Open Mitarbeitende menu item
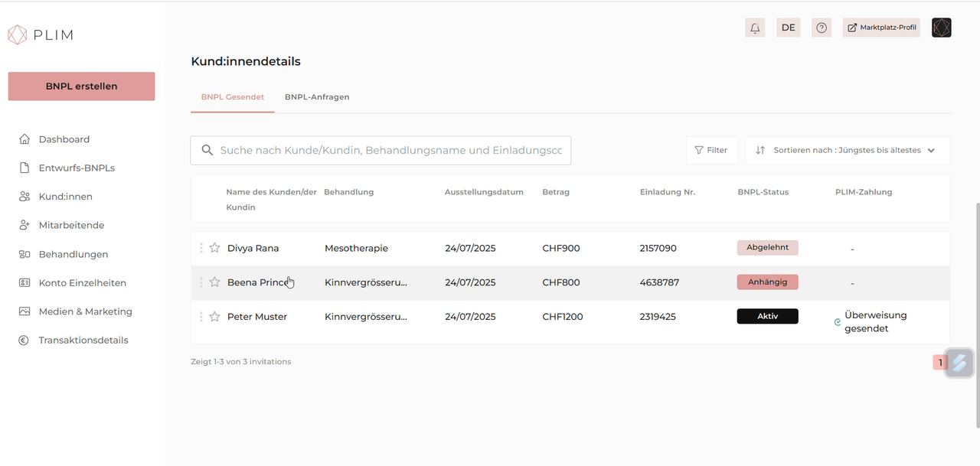The height and width of the screenshot is (466, 980). click(71, 225)
